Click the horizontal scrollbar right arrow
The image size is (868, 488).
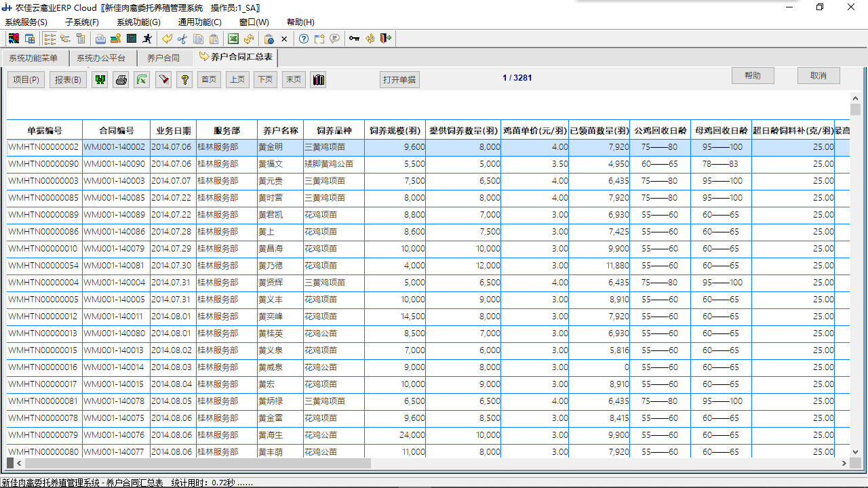point(844,464)
